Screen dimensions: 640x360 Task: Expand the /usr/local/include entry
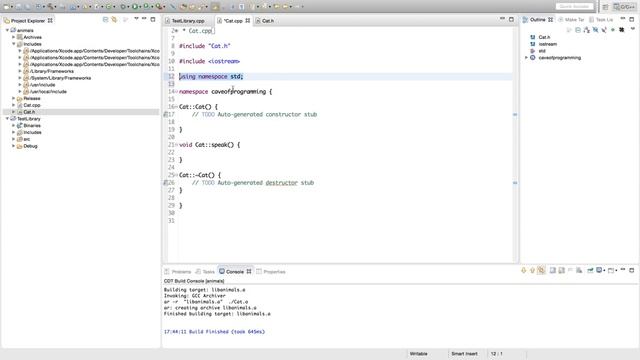coord(20,91)
